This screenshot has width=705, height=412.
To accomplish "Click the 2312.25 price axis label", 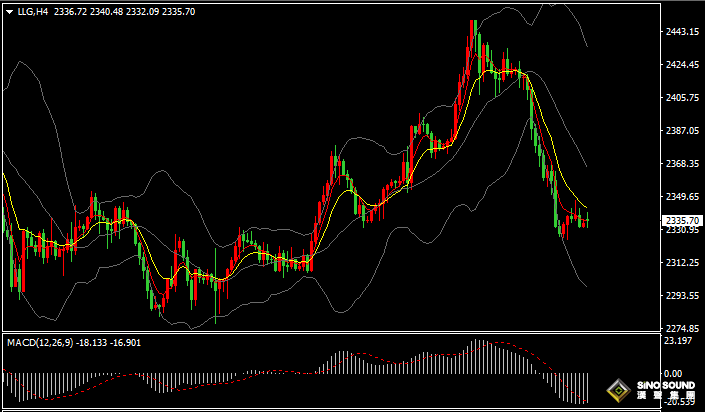I will tap(682, 263).
